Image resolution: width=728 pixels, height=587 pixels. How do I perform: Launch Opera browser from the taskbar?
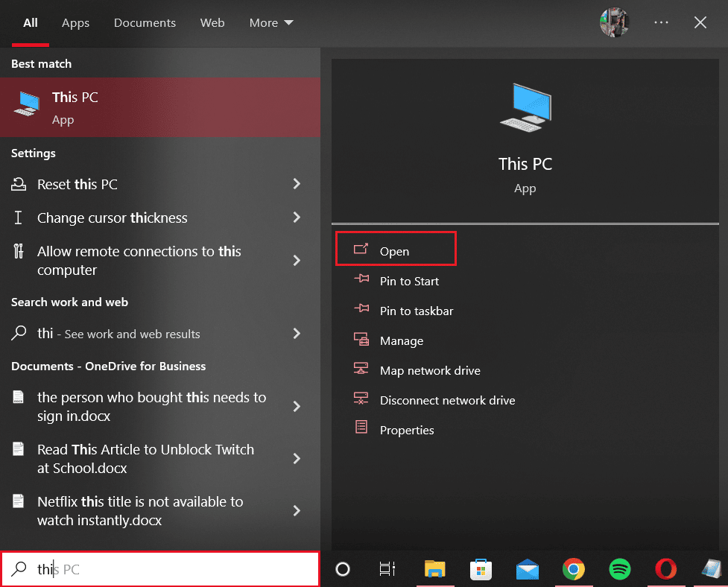pyautogui.click(x=666, y=569)
